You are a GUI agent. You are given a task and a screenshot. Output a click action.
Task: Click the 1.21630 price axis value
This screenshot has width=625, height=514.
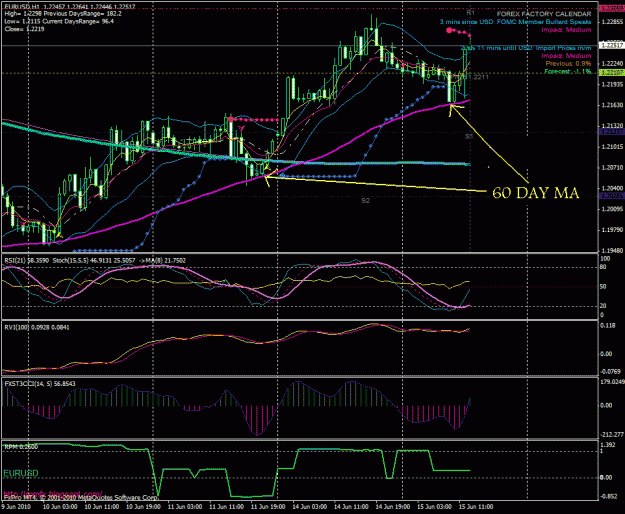coord(612,105)
